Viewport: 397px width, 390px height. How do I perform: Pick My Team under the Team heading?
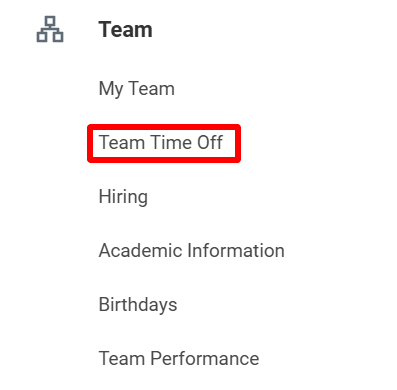point(137,89)
